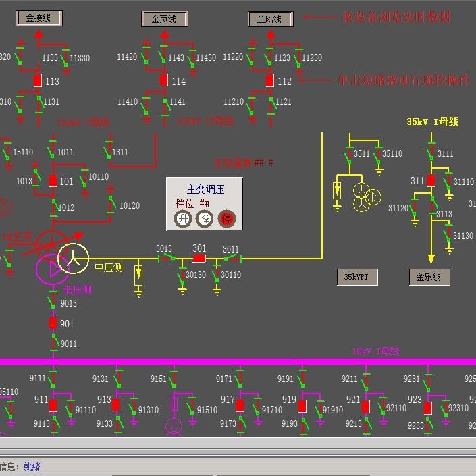Viewport: 476px width, 476px height.
Task: Select circuit breaker 917
Action: 240,406
